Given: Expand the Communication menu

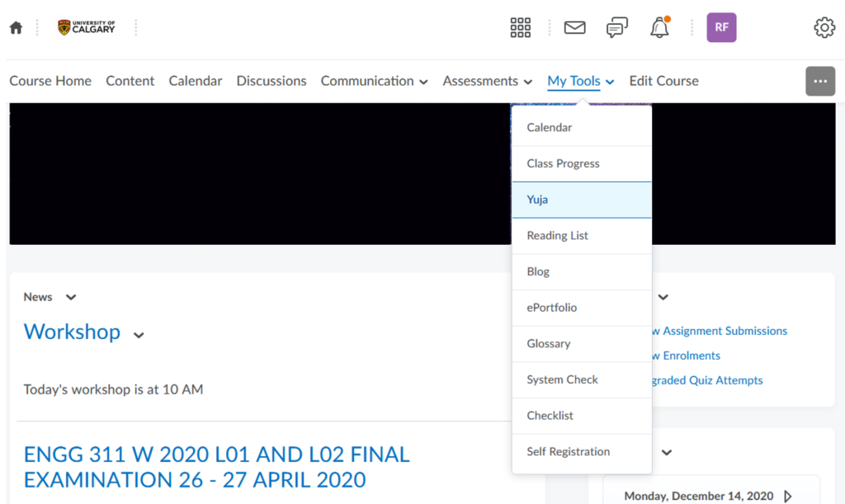Looking at the screenshot, I should [374, 81].
